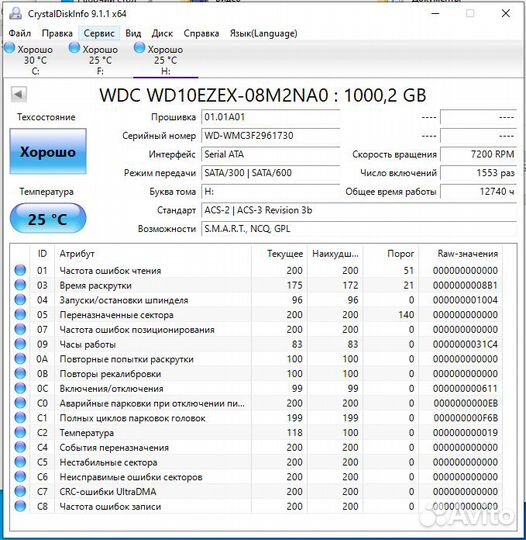
Task: Click the threshold value 140
Action: 406,315
